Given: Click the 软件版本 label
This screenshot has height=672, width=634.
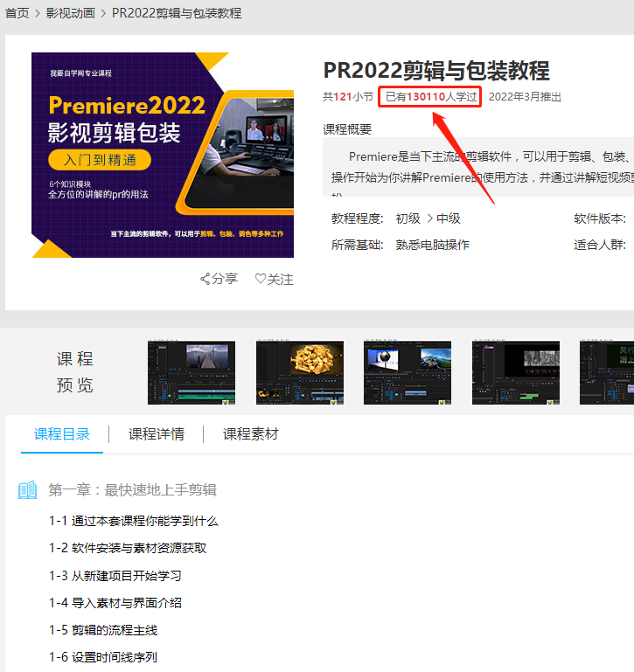Looking at the screenshot, I should (600, 218).
